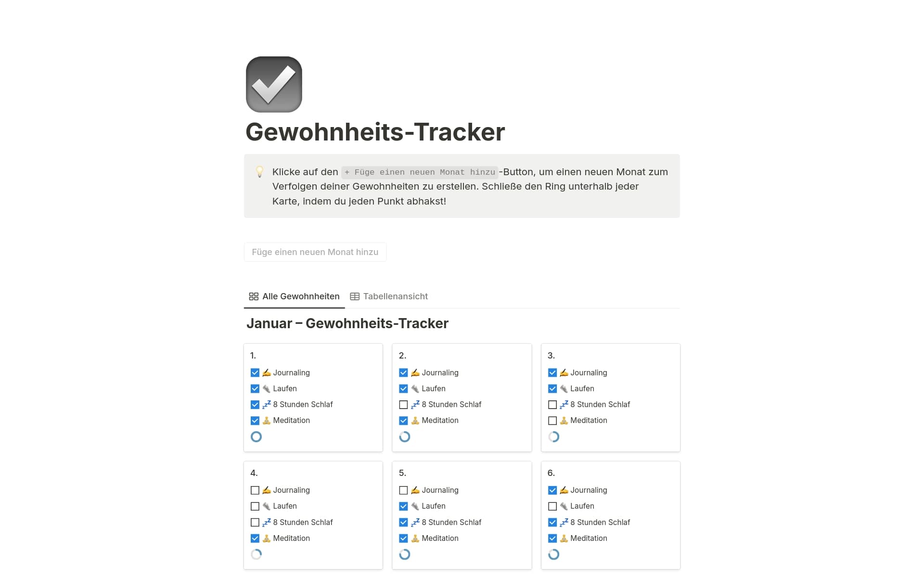Check Laufen in card 4
The width and height of the screenshot is (924, 577).
(x=255, y=506)
